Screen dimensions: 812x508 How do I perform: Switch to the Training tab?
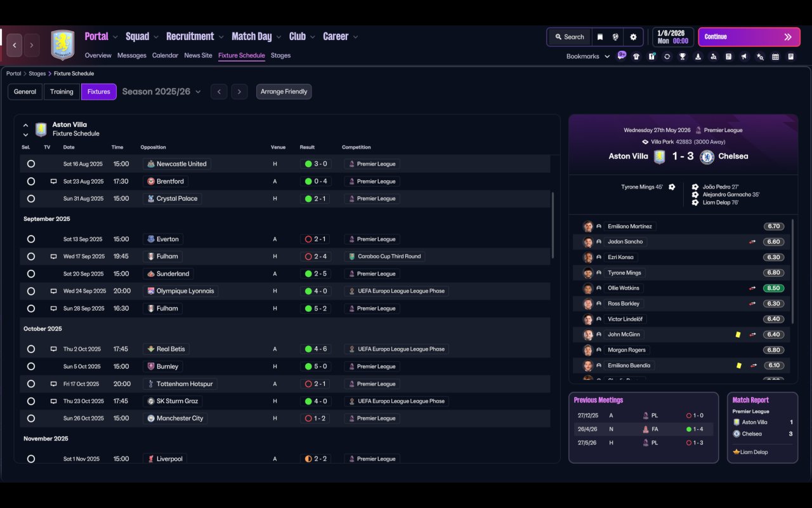tap(62, 91)
